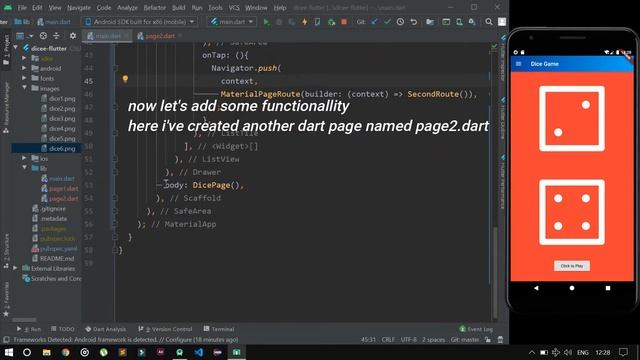This screenshot has width=640, height=360.
Task: Show Git history clock icon
Action: point(400,22)
